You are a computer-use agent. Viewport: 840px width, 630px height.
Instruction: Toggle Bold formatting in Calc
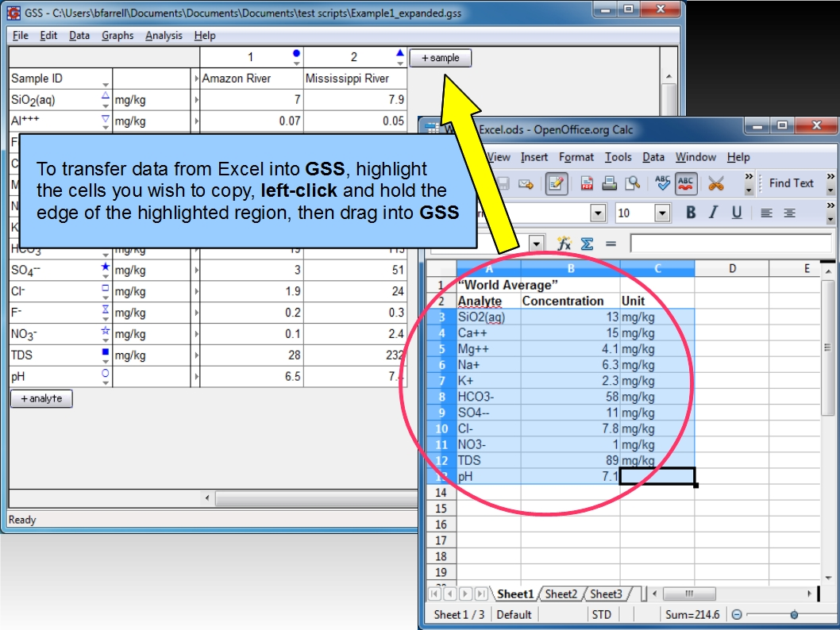point(691,213)
